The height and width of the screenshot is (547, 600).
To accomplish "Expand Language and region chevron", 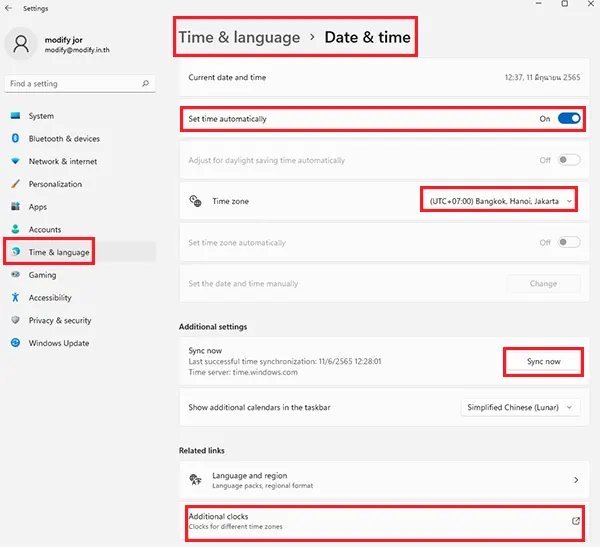I will coord(576,480).
